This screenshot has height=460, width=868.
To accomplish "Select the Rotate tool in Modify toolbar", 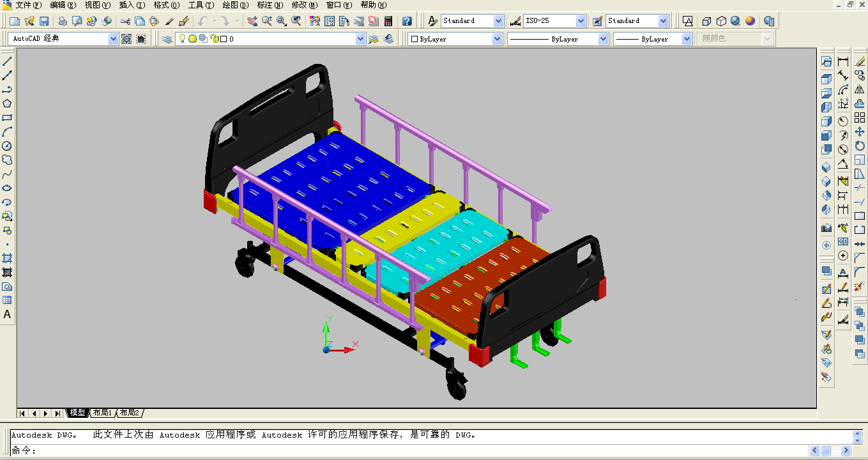I will pyautogui.click(x=859, y=146).
